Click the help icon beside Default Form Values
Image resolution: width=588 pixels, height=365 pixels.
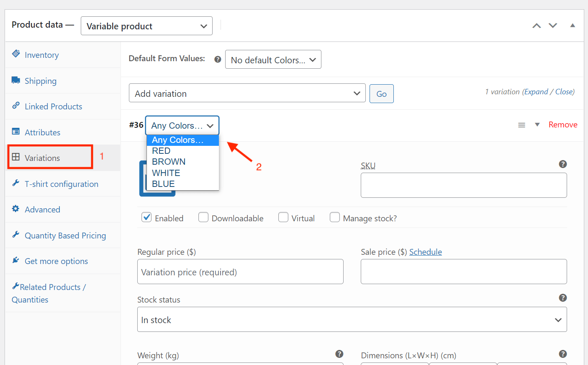[218, 60]
